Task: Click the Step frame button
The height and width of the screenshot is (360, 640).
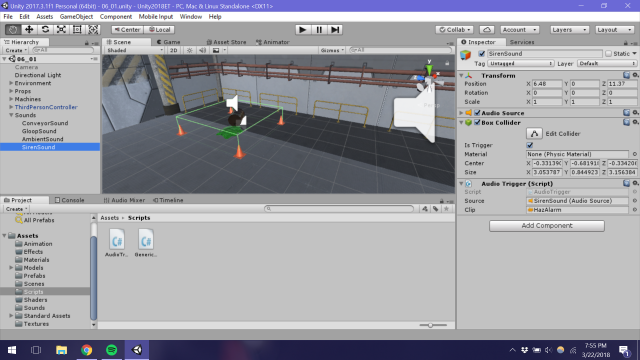Action: (x=335, y=29)
